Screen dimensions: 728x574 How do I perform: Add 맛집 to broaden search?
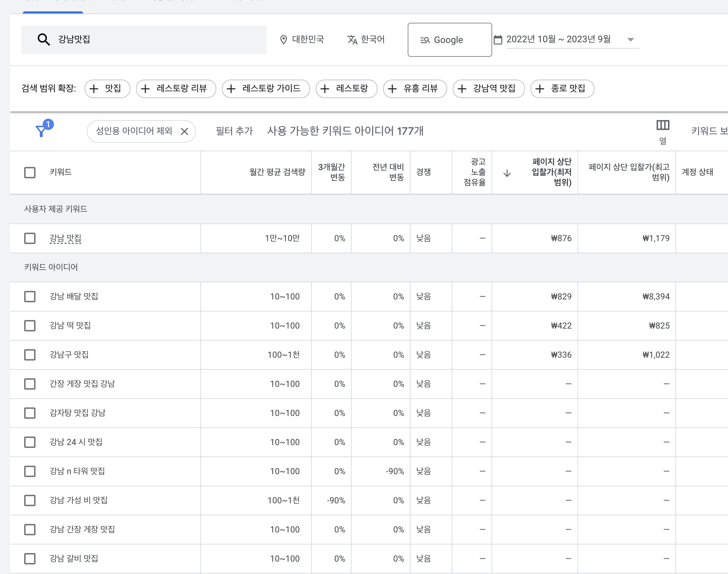[x=107, y=88]
